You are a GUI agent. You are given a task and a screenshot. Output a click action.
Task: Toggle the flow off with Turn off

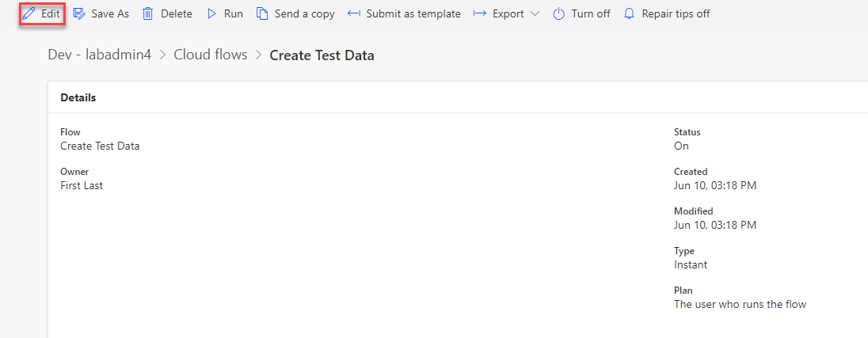point(590,13)
